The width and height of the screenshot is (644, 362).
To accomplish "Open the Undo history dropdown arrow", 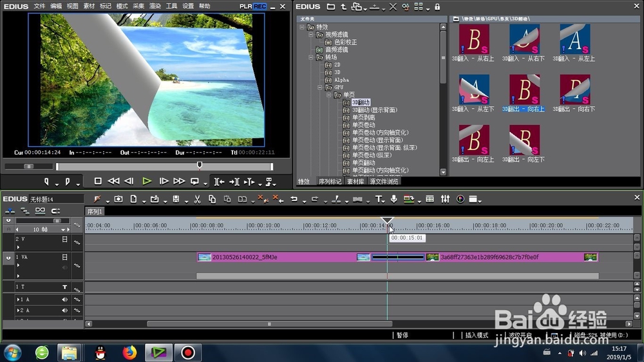I will tap(305, 202).
